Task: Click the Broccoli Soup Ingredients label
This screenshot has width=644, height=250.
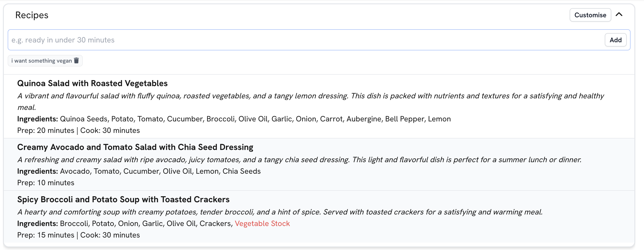Action: point(38,223)
